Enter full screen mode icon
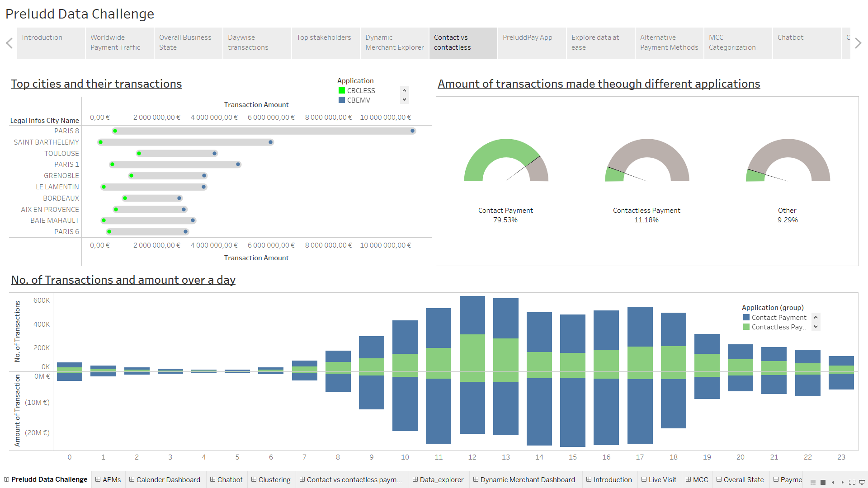This screenshot has width=868, height=488. pyautogui.click(x=852, y=482)
